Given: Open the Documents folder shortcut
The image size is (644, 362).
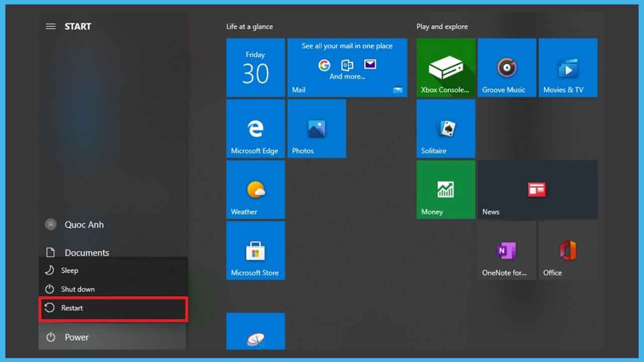Looking at the screenshot, I should (86, 252).
